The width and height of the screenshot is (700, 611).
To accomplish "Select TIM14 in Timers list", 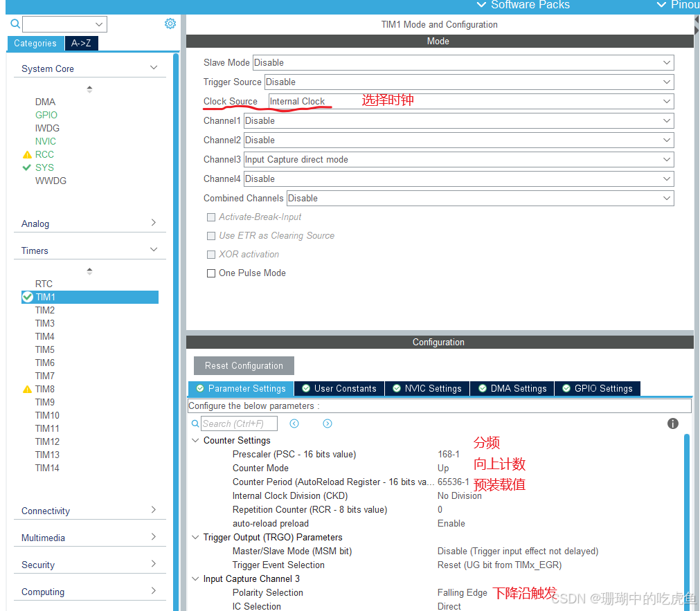I will (47, 468).
